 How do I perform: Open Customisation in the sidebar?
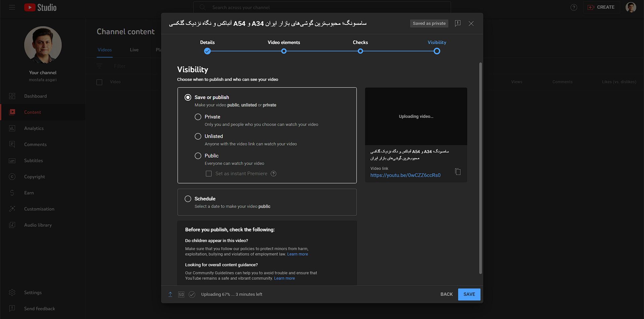43,209
